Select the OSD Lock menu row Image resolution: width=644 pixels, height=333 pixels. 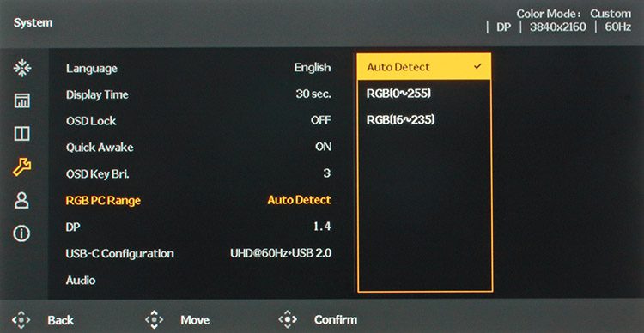pyautogui.click(x=198, y=121)
